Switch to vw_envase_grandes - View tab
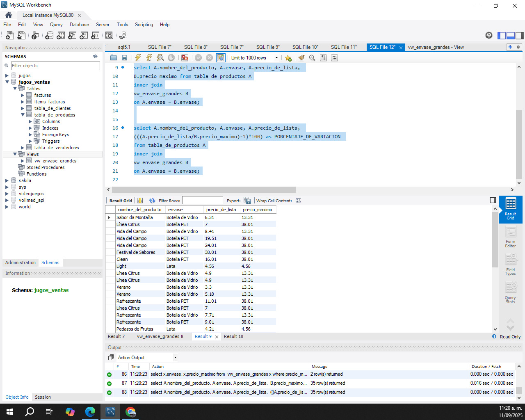Image resolution: width=525 pixels, height=420 pixels. point(436,47)
